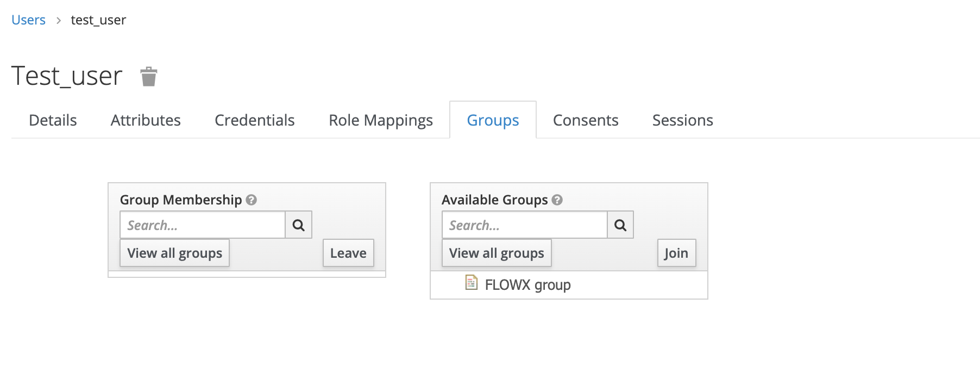The image size is (980, 385).
Task: Select the Groups tab
Action: pyautogui.click(x=493, y=120)
